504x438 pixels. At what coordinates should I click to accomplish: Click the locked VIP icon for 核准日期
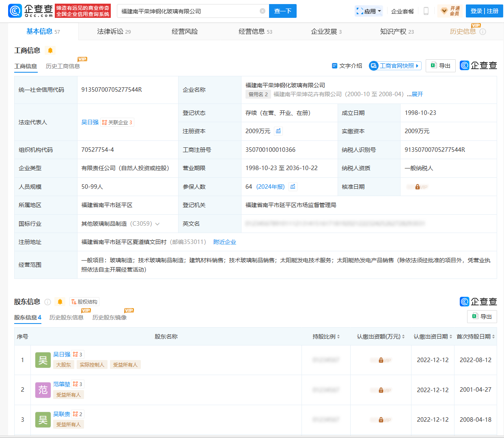point(418,187)
